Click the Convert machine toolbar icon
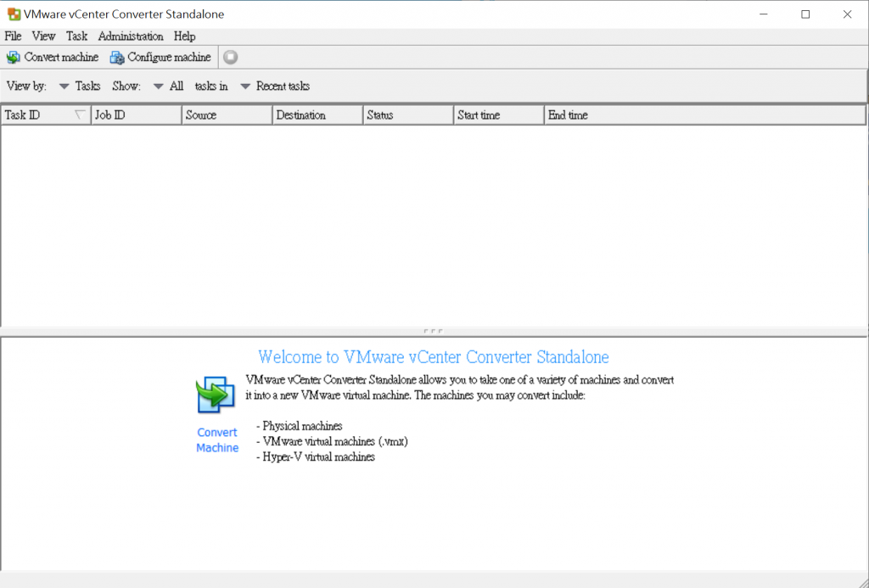Viewport: 869px width, 588px height. click(x=14, y=57)
